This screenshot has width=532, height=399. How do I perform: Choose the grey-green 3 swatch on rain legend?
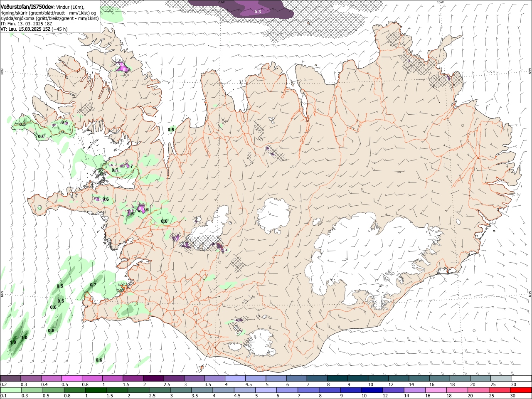click(181, 390)
